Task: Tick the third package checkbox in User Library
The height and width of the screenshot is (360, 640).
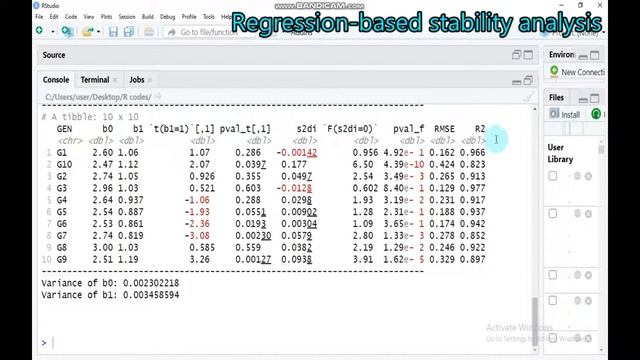Action: [553, 275]
